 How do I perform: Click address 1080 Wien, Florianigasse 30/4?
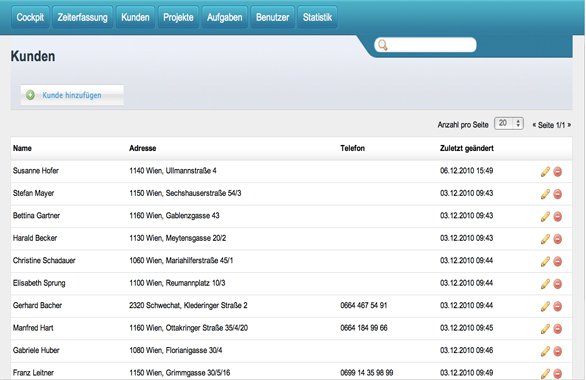176,350
